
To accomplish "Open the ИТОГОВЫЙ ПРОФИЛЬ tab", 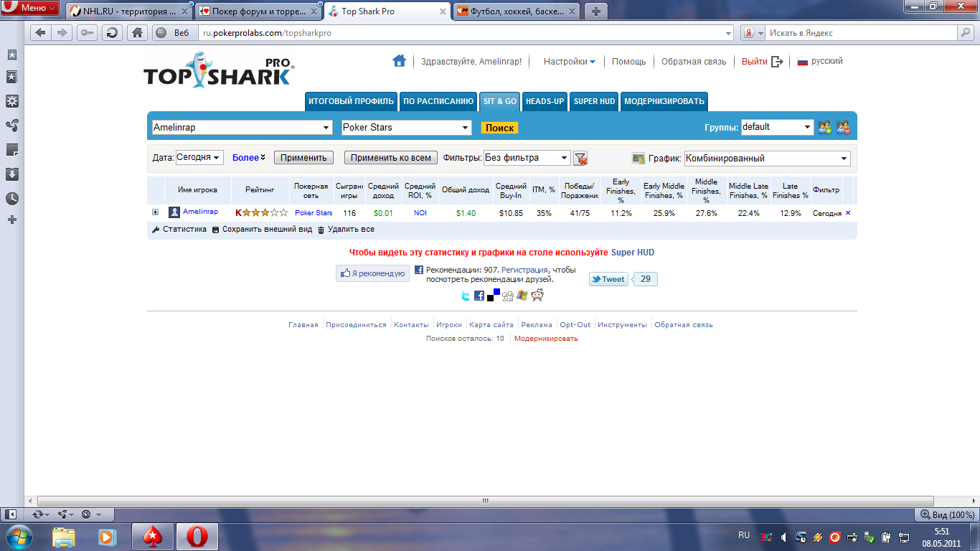I will (x=351, y=102).
